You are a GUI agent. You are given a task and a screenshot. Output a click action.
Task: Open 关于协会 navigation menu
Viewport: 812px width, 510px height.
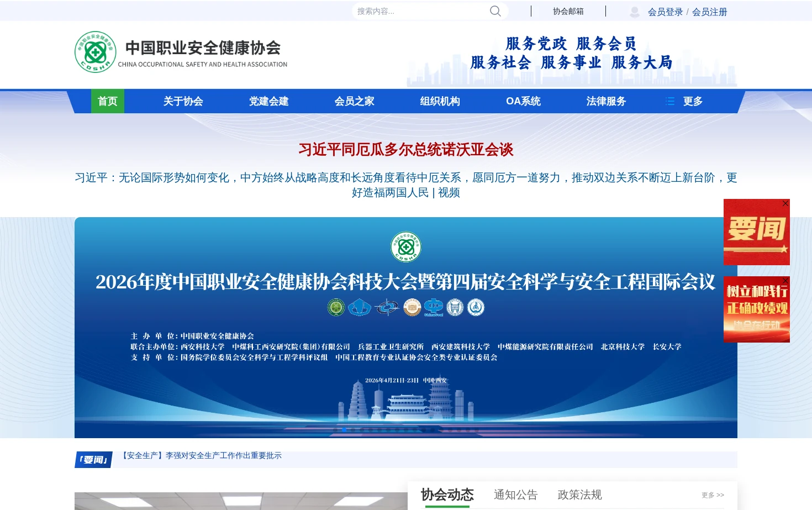click(183, 101)
